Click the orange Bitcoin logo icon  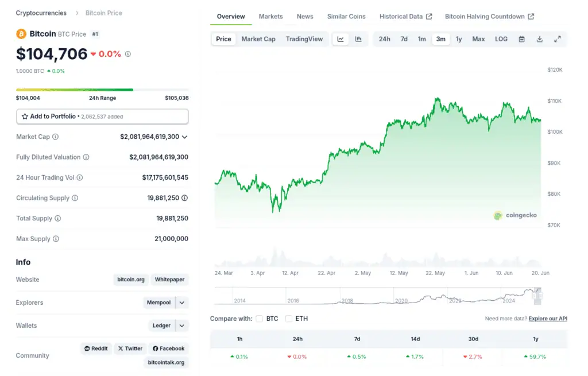[21, 34]
